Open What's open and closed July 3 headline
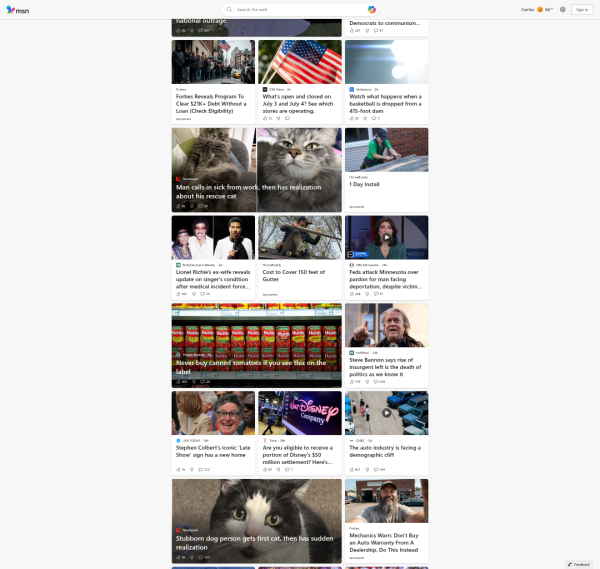The image size is (600, 569). tap(298, 104)
